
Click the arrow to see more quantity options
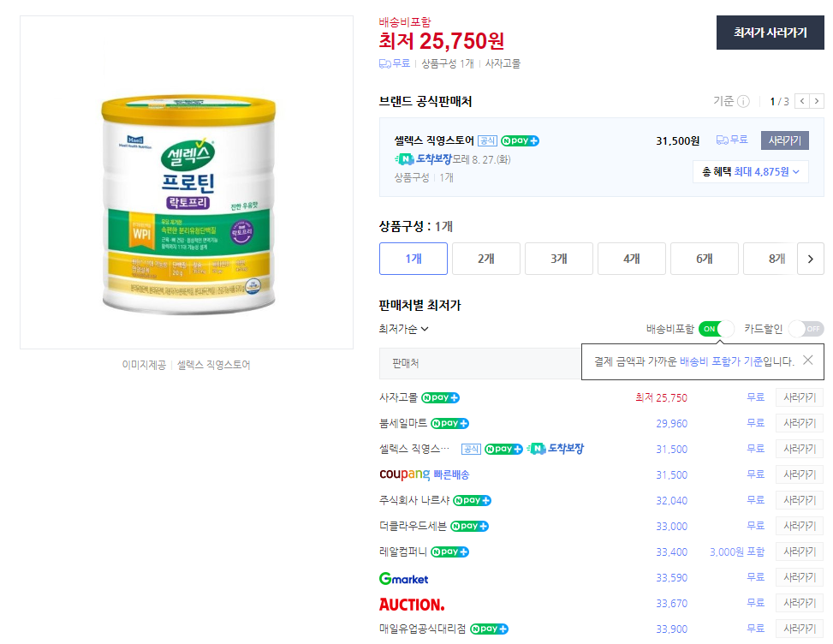point(811,258)
